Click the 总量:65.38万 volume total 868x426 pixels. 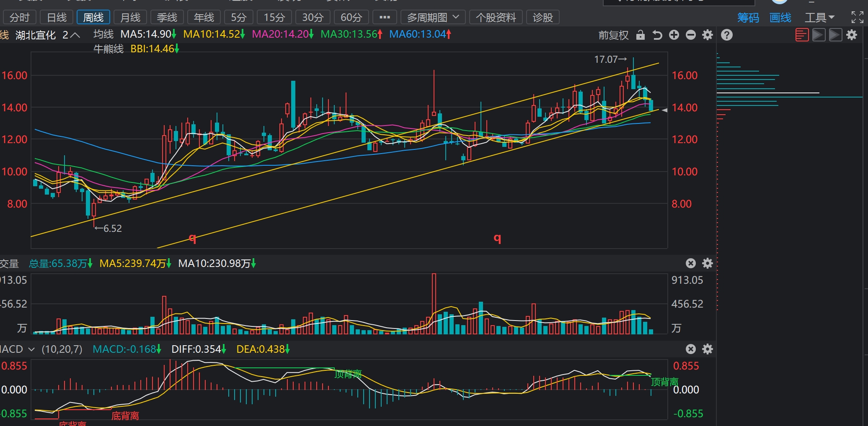(61, 264)
